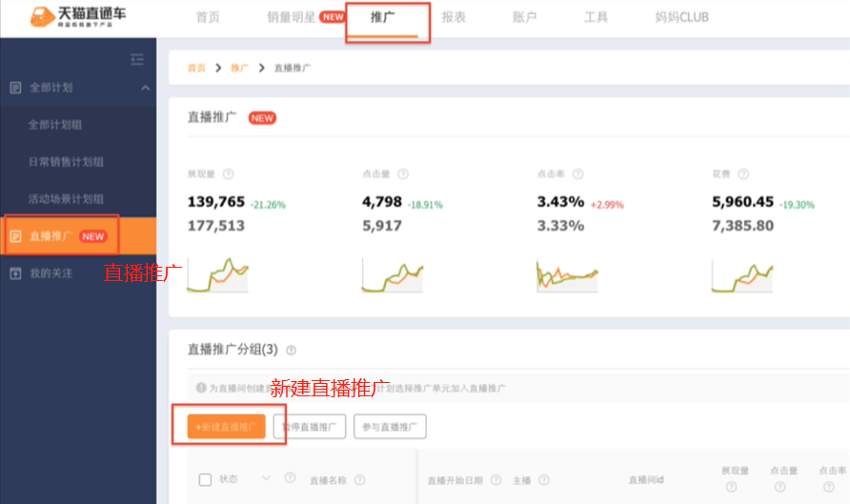Click info icon in the grey notice bar
This screenshot has width=850, height=504.
coord(201,388)
